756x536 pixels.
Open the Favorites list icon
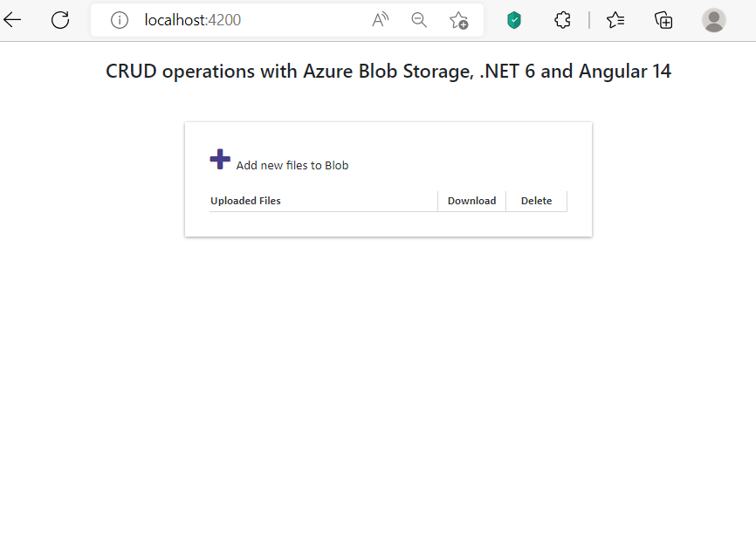tap(615, 20)
